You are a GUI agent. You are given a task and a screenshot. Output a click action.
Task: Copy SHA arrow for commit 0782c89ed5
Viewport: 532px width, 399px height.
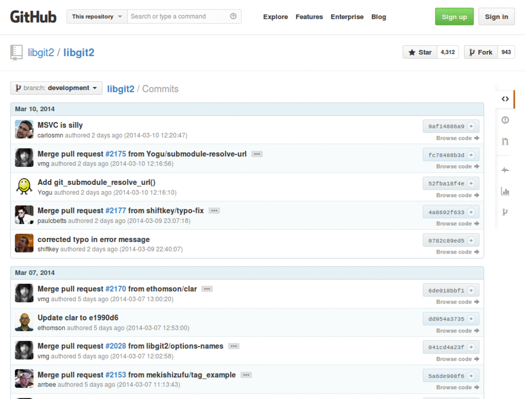click(471, 241)
